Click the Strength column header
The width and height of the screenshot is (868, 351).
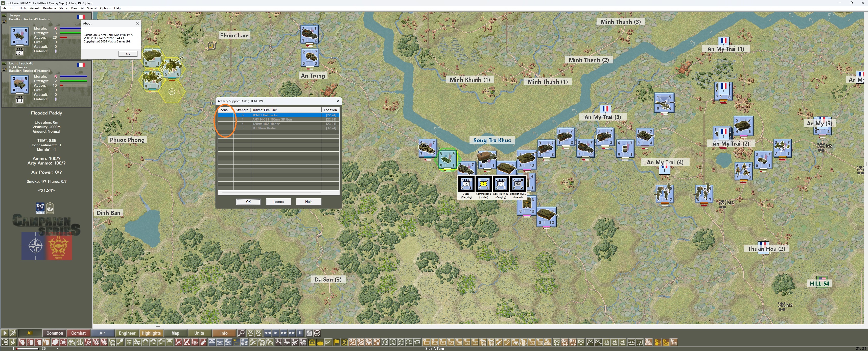242,110
